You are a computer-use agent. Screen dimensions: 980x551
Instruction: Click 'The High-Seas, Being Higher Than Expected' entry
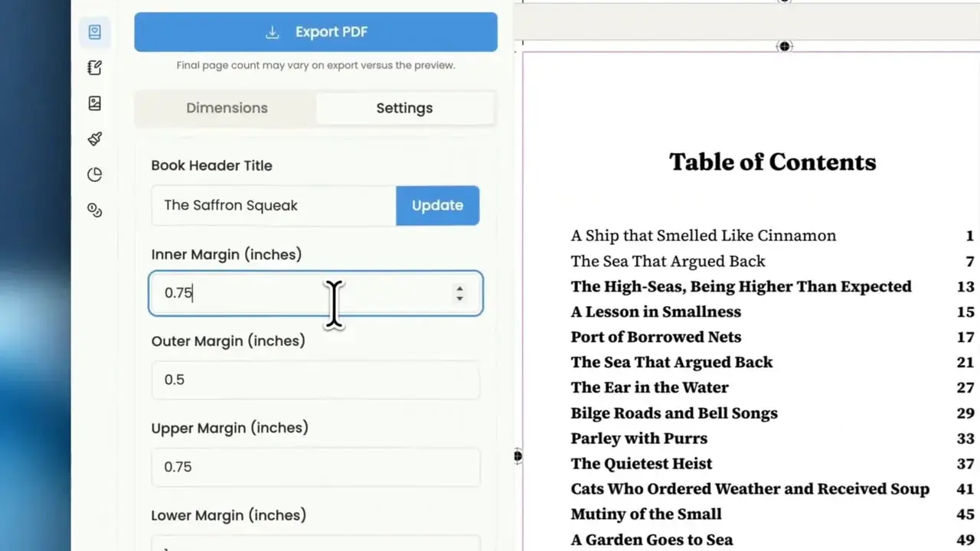741,286
